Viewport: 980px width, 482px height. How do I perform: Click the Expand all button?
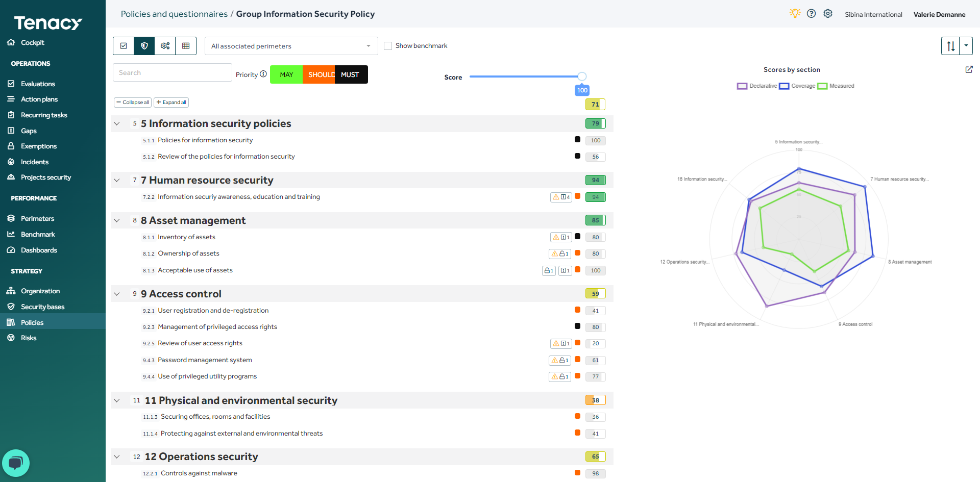[x=171, y=102]
